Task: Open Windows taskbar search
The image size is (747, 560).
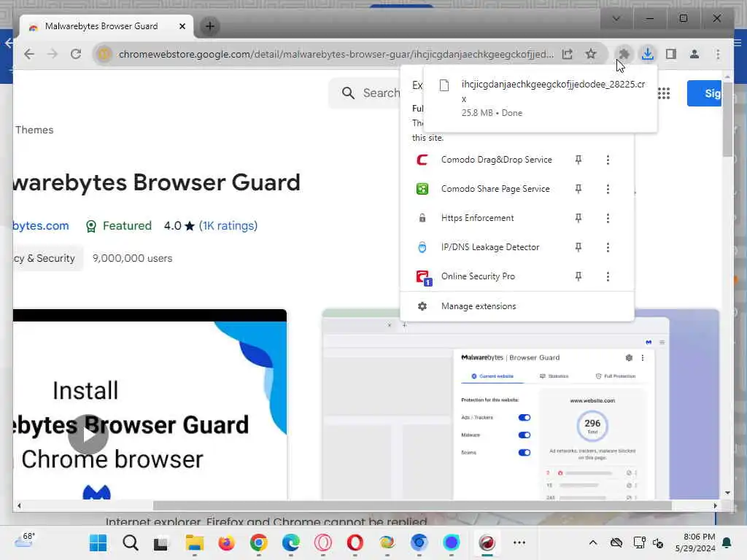Action: click(130, 542)
